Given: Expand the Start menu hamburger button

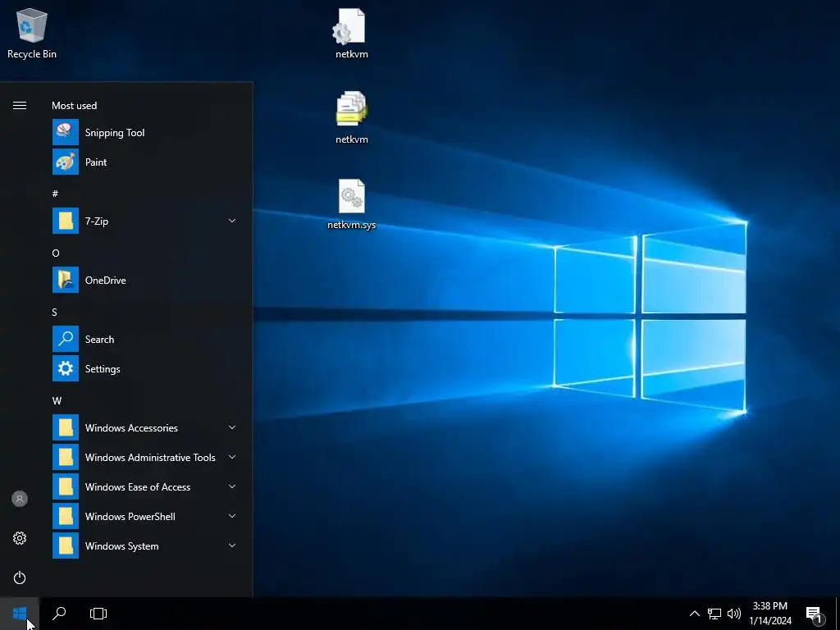Looking at the screenshot, I should coord(20,106).
